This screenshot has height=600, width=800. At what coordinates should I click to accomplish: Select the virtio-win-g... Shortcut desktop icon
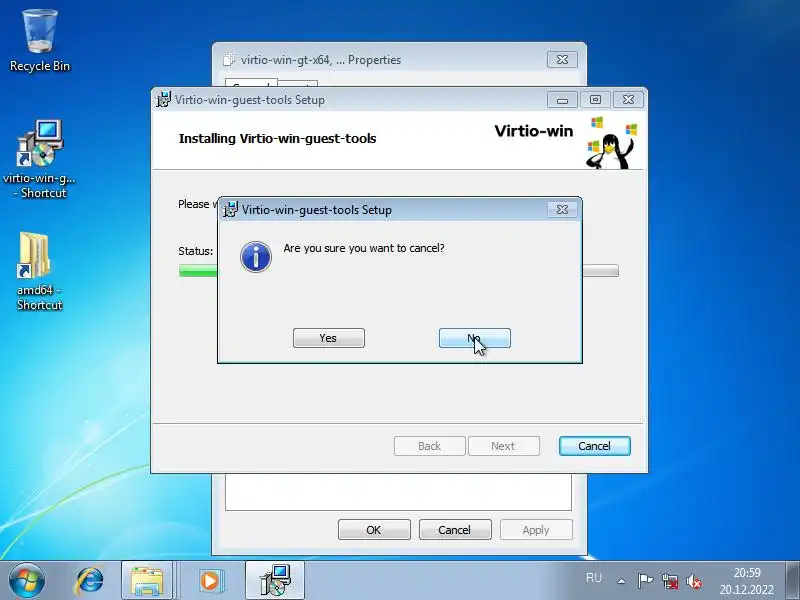[x=40, y=159]
